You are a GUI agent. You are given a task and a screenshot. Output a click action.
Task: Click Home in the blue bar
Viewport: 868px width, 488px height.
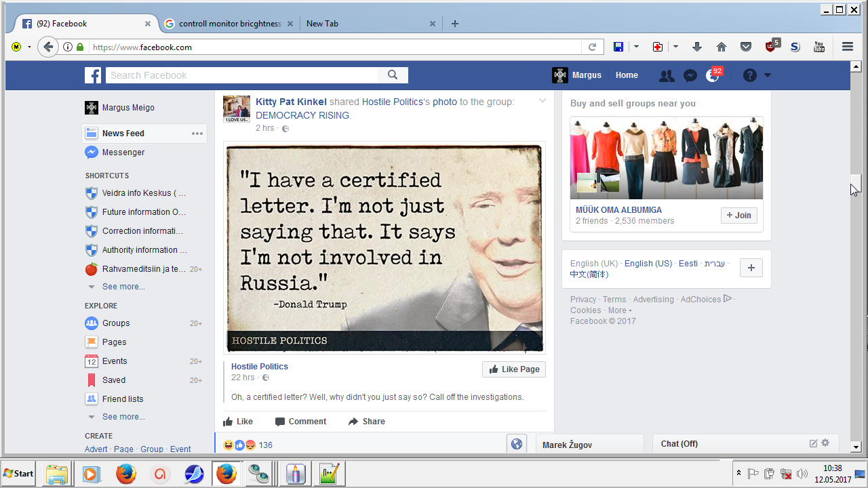click(x=627, y=75)
